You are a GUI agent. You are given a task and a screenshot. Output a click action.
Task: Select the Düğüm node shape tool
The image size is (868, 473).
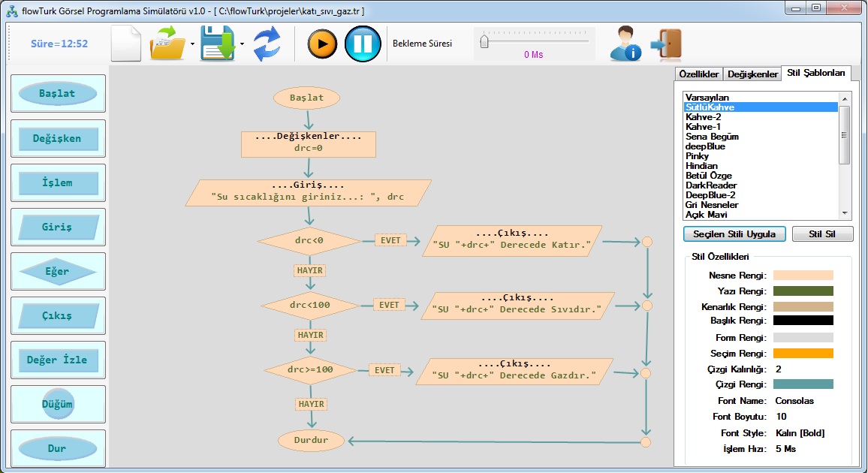58,405
